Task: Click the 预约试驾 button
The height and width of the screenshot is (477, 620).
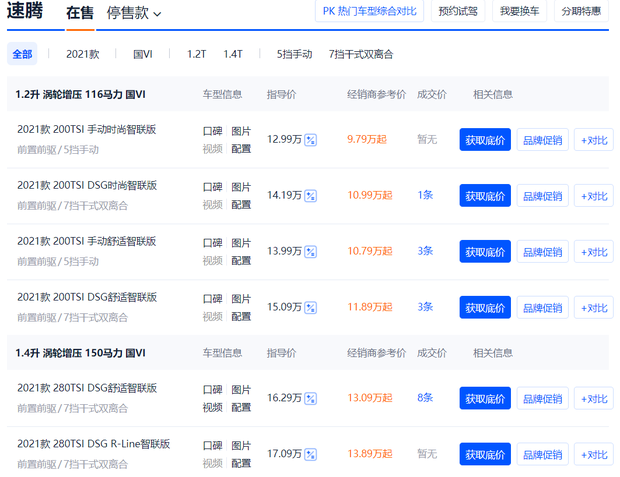Action: 458,11
